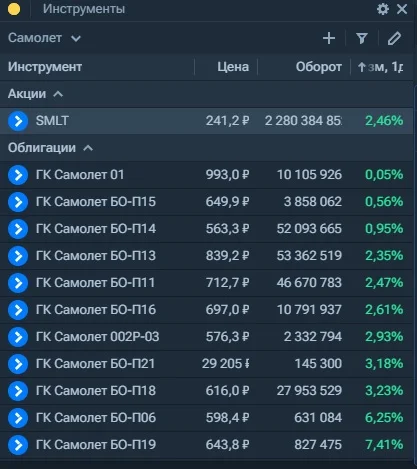
Task: Select ГК Самолет БО-П16 bond name
Action: pos(96,310)
